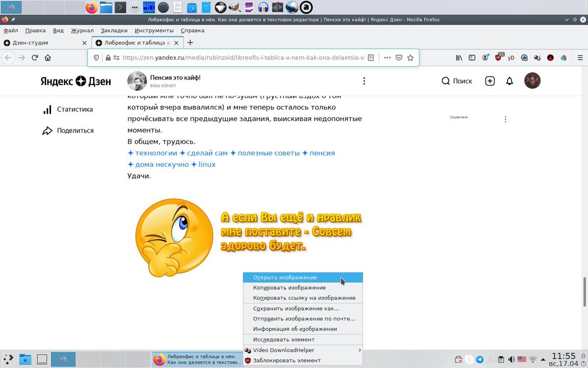Open the Правка menu
The width and height of the screenshot is (588, 368).
35,30
